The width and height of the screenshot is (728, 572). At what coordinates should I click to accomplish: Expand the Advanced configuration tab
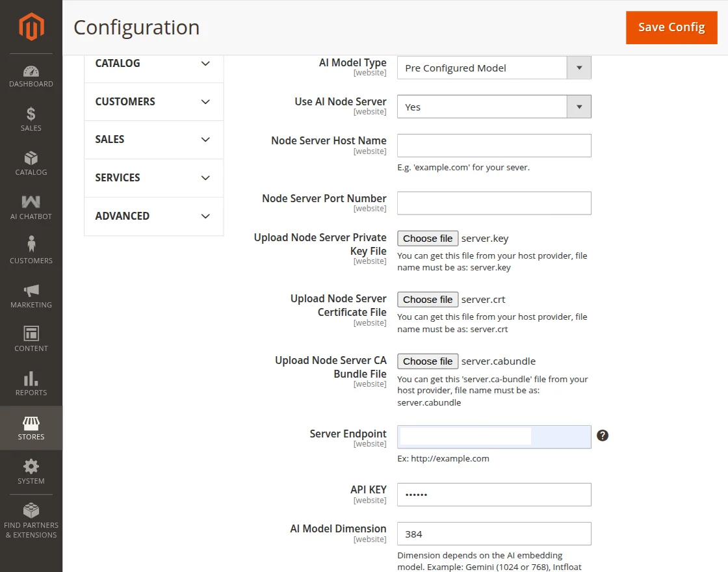tap(153, 216)
